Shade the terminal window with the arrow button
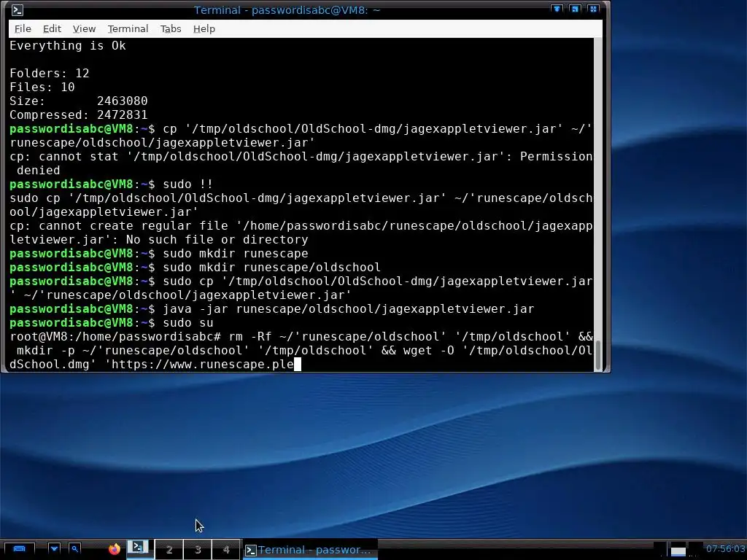This screenshot has height=560, width=747. (557, 9)
